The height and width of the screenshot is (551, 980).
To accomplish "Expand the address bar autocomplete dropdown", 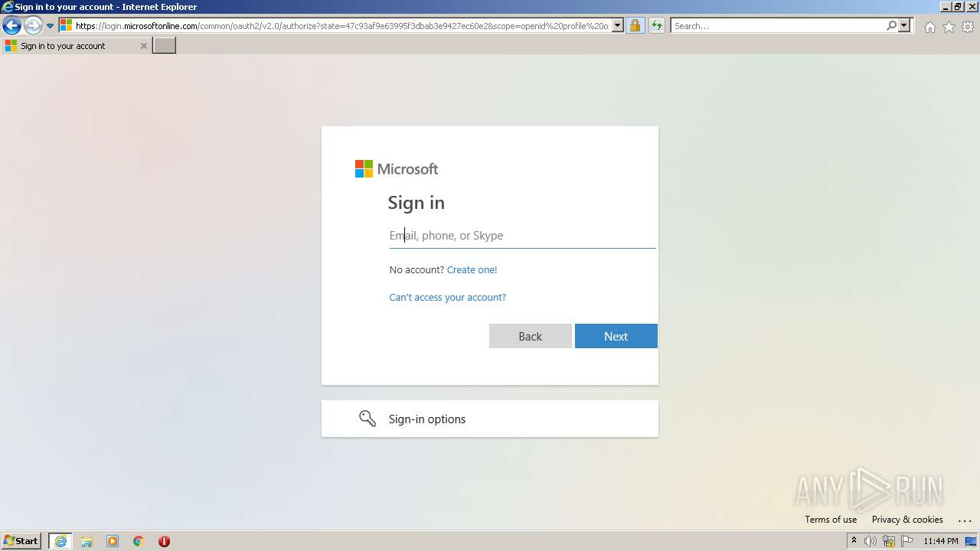I will click(618, 26).
